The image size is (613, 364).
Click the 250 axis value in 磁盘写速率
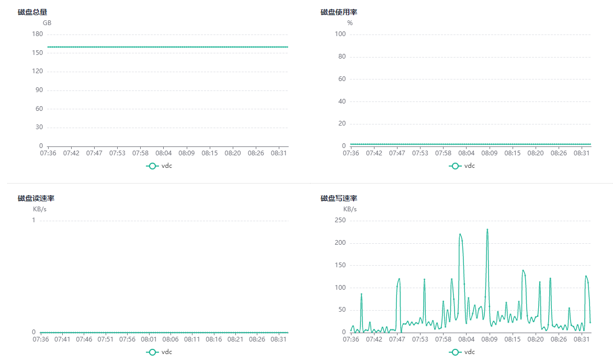(340, 220)
